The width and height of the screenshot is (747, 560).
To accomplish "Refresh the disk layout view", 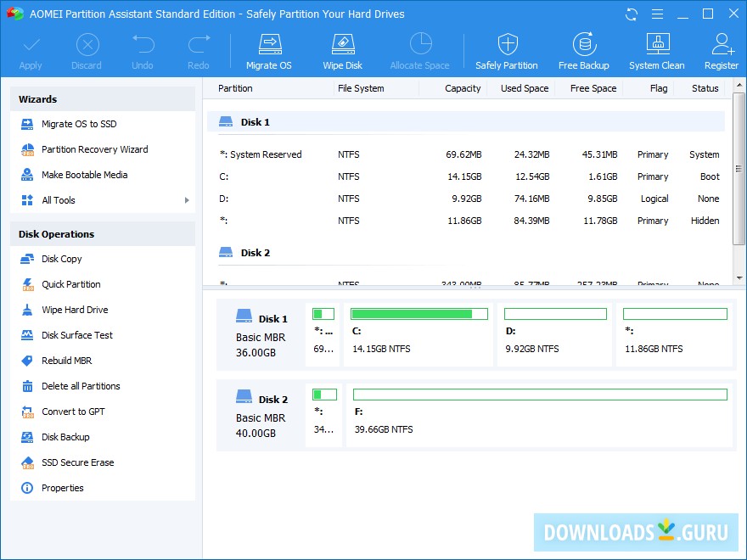I will (630, 14).
